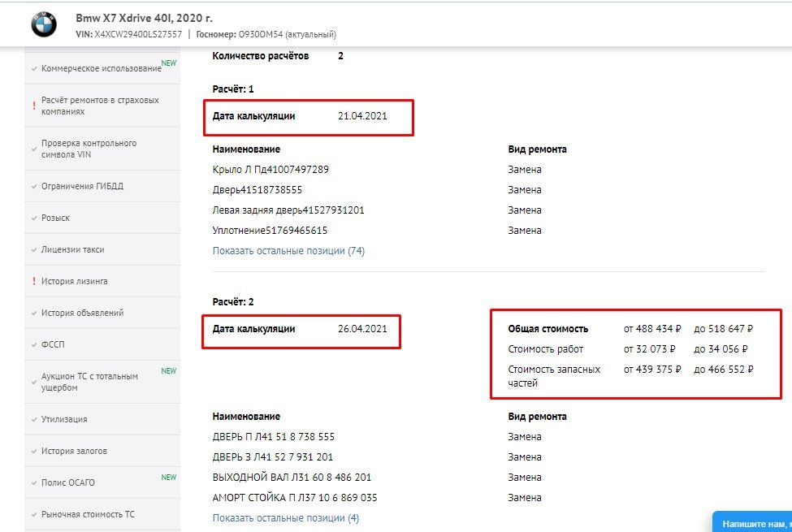Click total cost value от 488 434 ₽
This screenshot has height=532, width=792.
coord(652,328)
